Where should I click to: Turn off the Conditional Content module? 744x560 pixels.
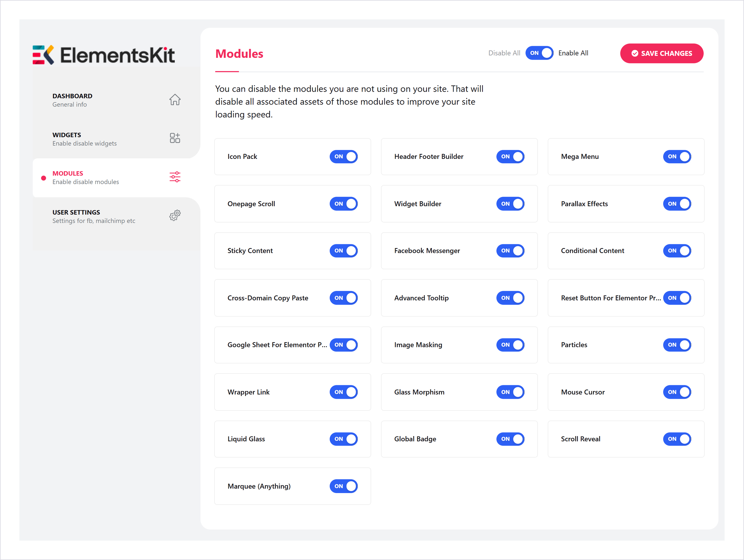coord(677,251)
